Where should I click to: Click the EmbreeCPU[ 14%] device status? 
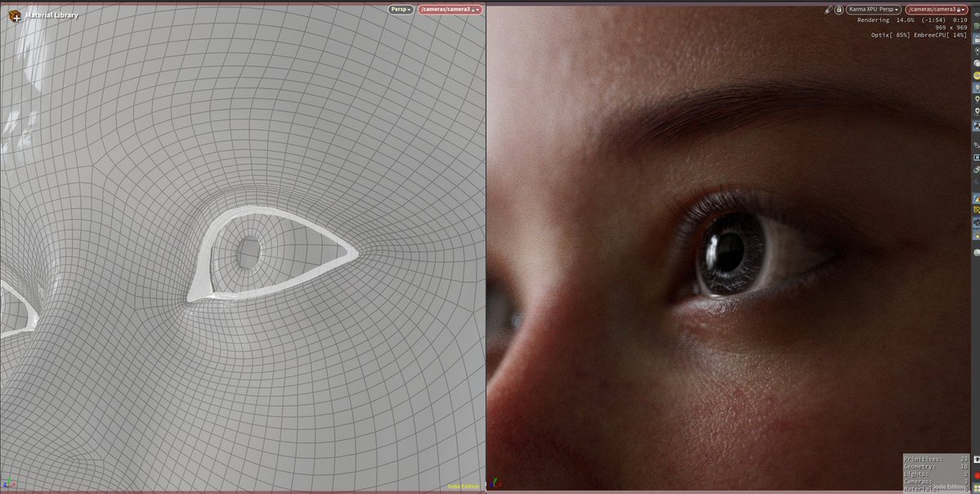click(x=942, y=35)
